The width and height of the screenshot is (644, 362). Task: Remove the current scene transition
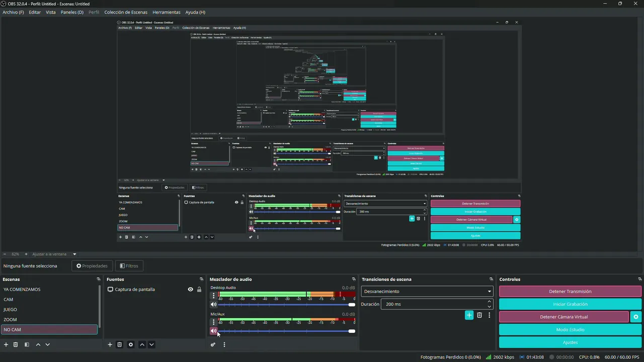click(479, 315)
